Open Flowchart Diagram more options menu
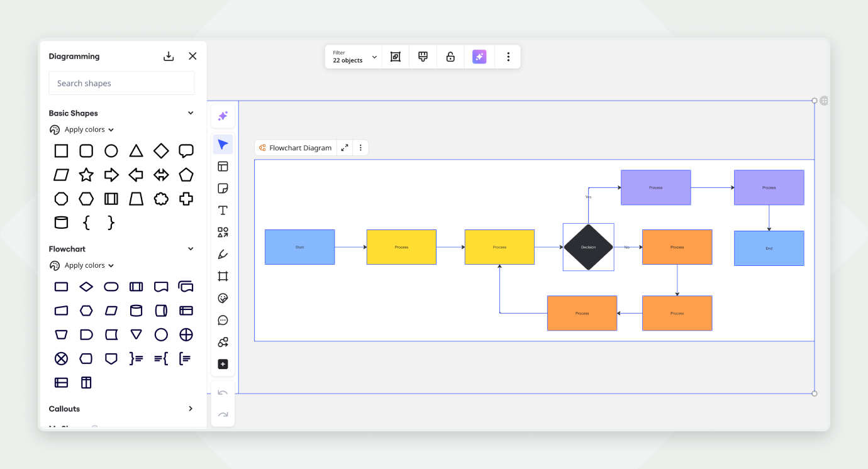The width and height of the screenshot is (868, 469). [x=360, y=148]
